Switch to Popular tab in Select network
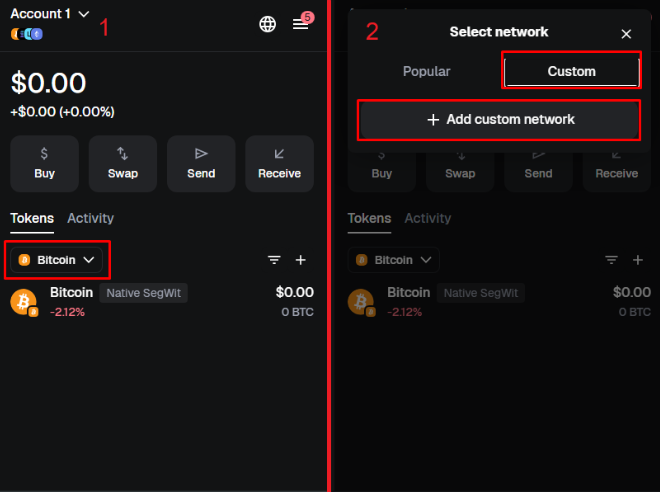660x492 pixels. point(426,71)
